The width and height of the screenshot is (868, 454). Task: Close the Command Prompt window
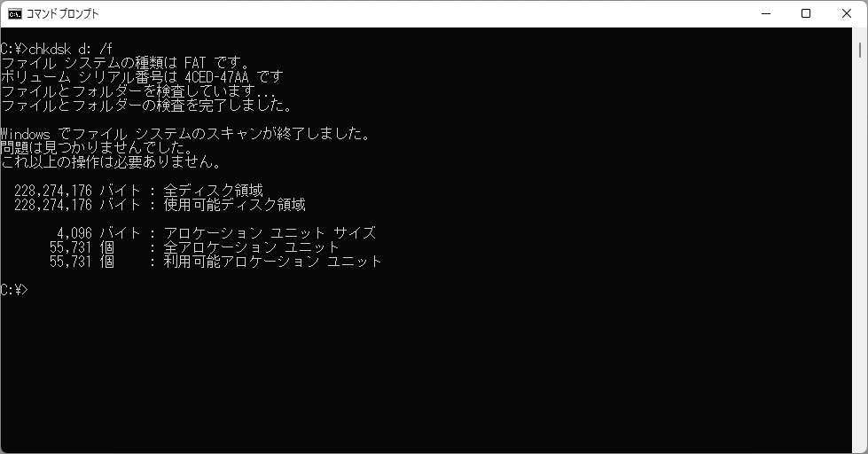click(x=847, y=14)
